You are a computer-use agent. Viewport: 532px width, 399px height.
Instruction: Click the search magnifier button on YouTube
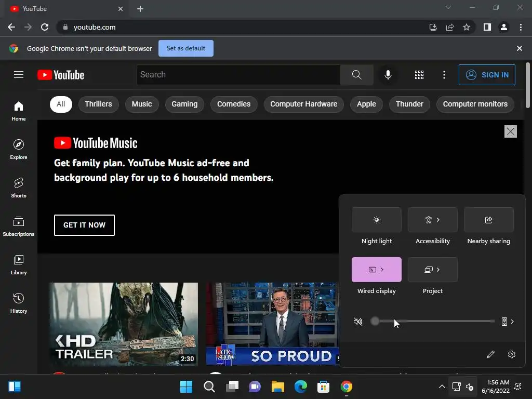[x=356, y=75]
